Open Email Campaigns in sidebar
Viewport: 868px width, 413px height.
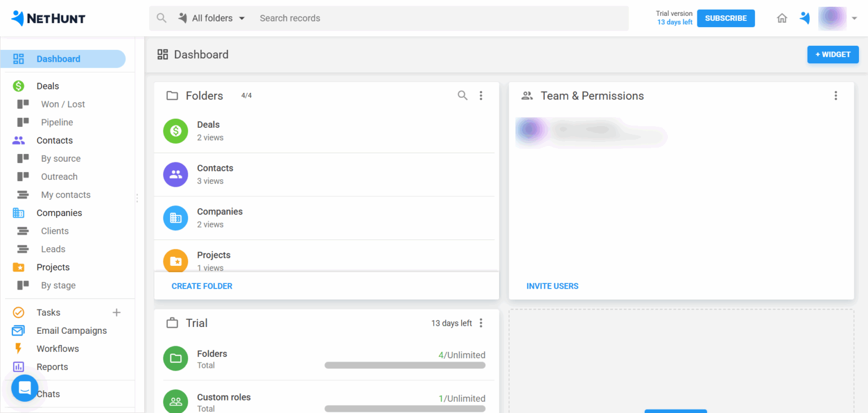click(72, 330)
